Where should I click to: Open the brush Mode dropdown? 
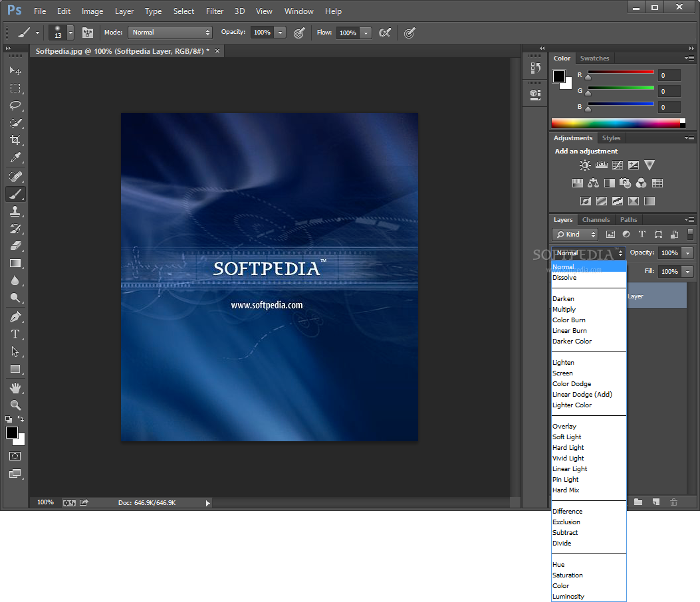click(x=170, y=33)
